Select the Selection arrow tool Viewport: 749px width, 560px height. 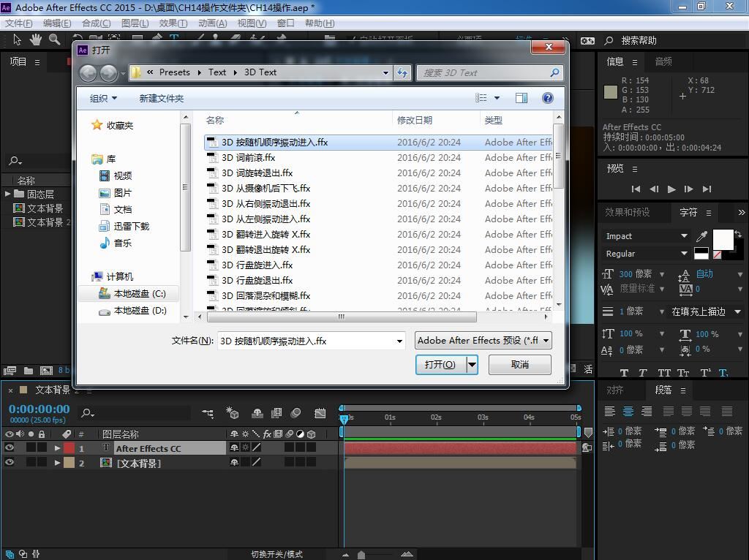click(18, 40)
